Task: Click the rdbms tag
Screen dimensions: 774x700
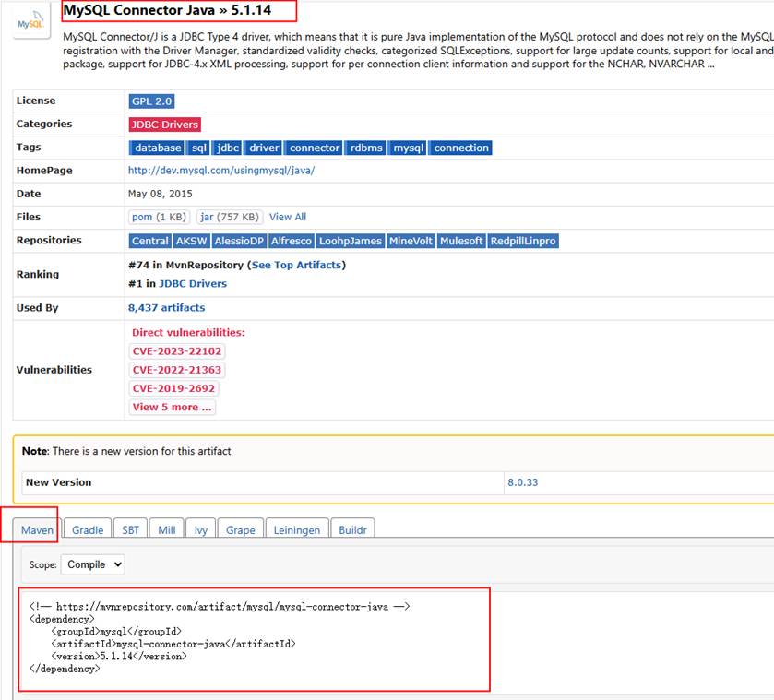Action: [365, 148]
